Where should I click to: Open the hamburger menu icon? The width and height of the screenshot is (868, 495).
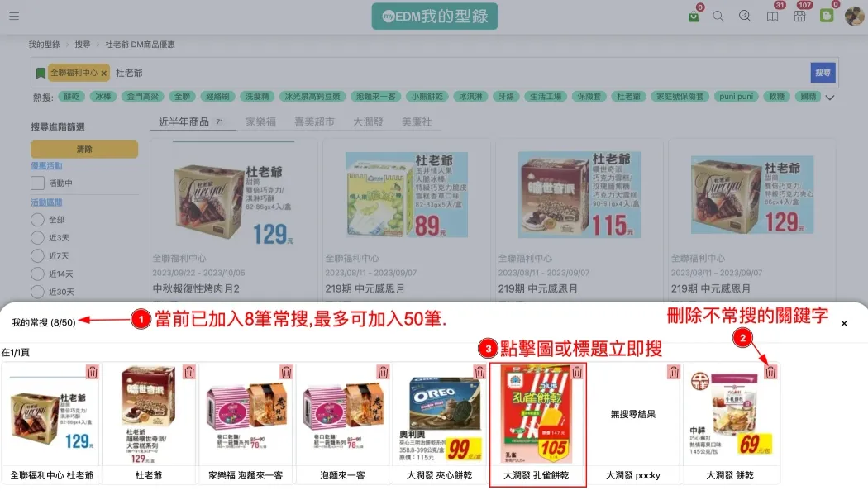[14, 16]
